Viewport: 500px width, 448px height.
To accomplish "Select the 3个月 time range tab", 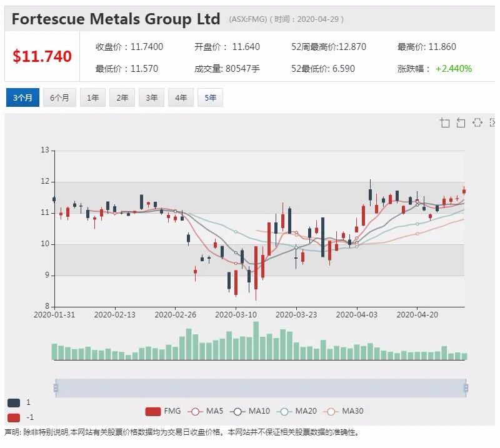I will [x=22, y=97].
